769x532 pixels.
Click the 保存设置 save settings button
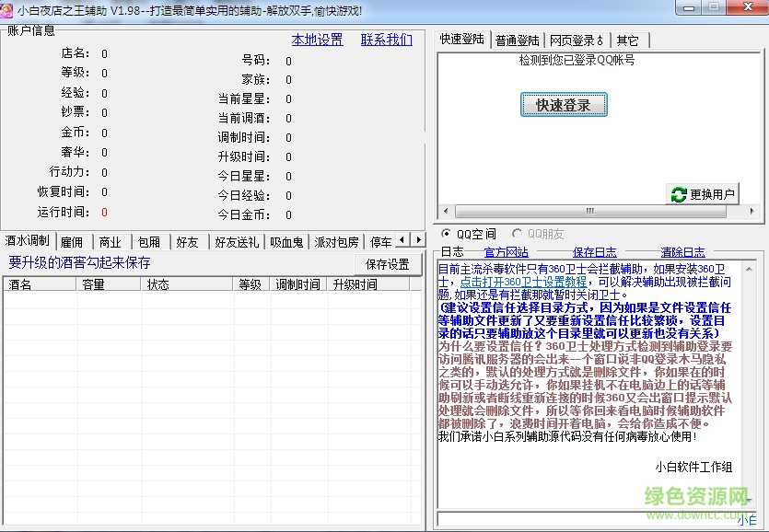pyautogui.click(x=387, y=263)
